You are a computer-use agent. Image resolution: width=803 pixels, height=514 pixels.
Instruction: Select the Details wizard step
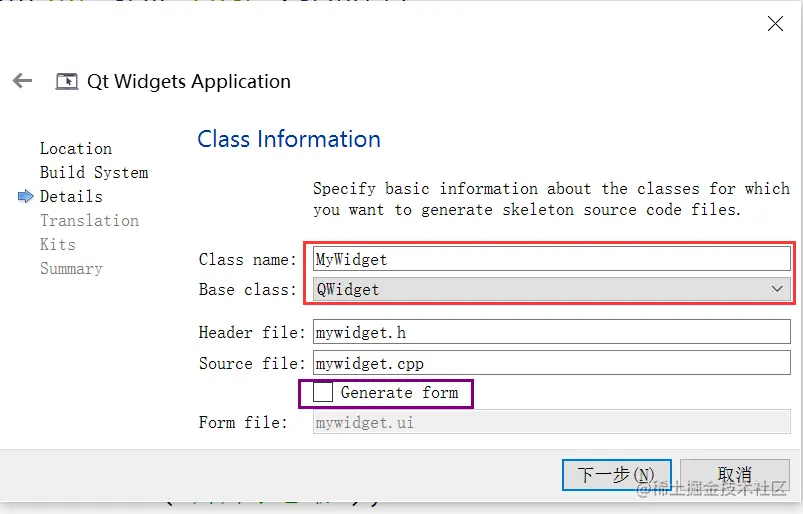(x=71, y=197)
